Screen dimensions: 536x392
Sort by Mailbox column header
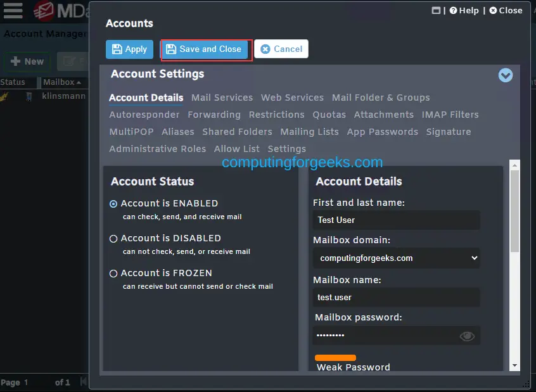(62, 82)
